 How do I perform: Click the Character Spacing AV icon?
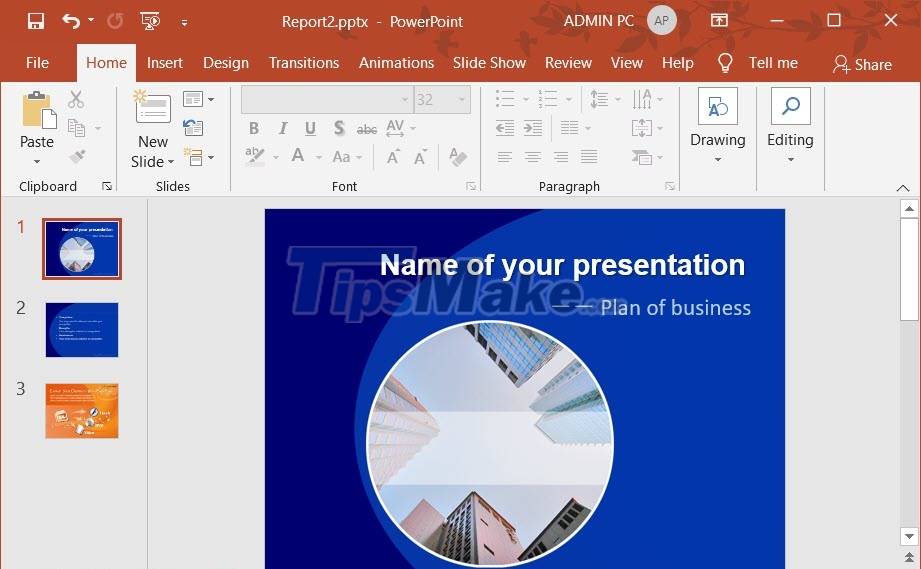395,127
